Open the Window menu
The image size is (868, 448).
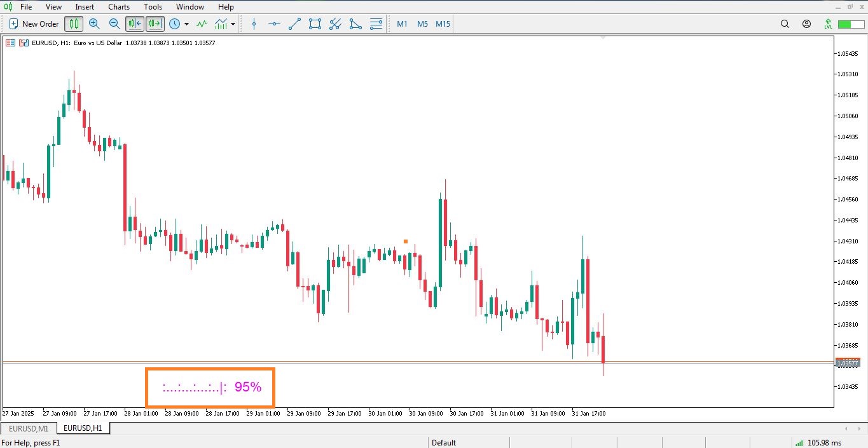point(190,7)
